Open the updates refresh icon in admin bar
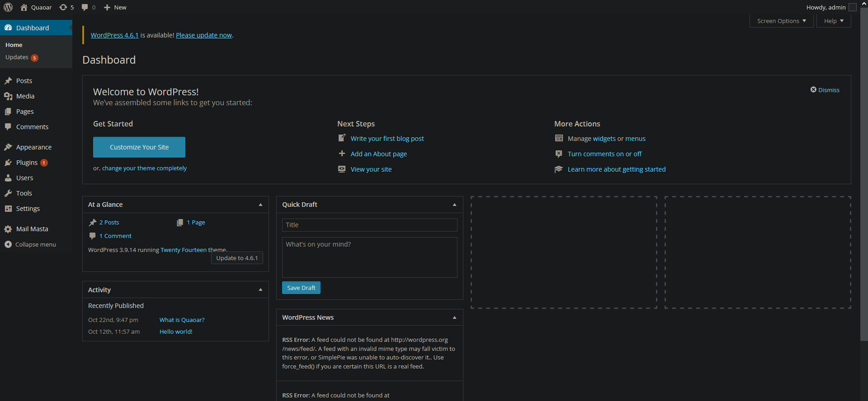The image size is (868, 401). point(63,7)
